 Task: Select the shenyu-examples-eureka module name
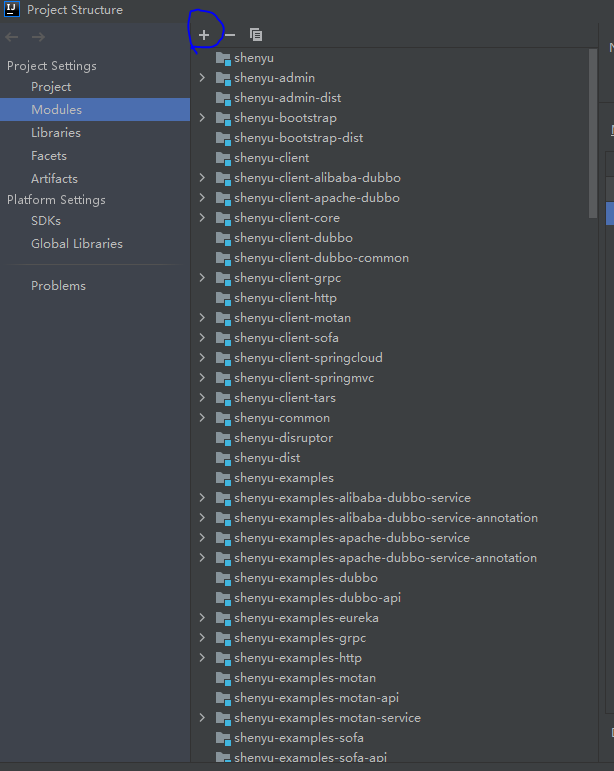tap(306, 618)
